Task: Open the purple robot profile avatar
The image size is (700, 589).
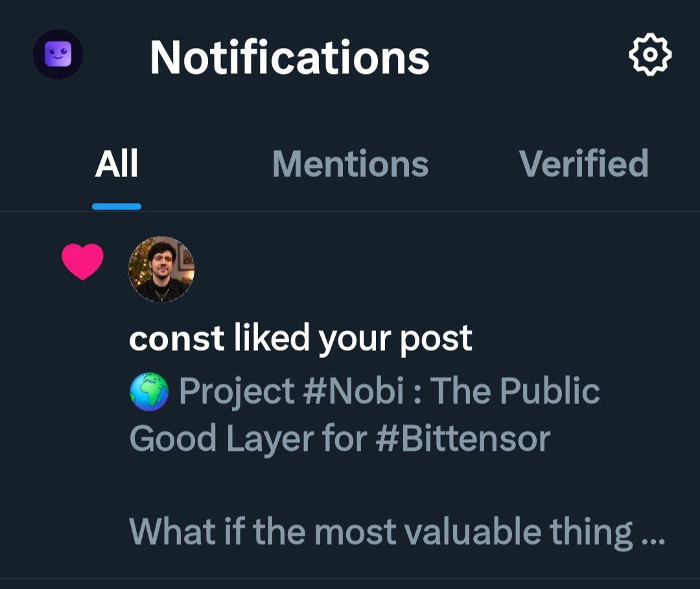Action: click(x=58, y=54)
